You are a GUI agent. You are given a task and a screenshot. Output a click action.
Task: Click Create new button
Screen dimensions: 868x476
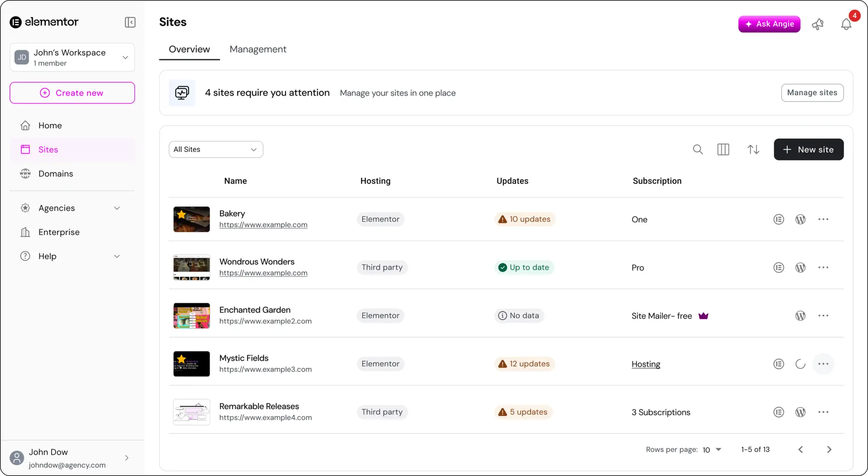point(72,93)
